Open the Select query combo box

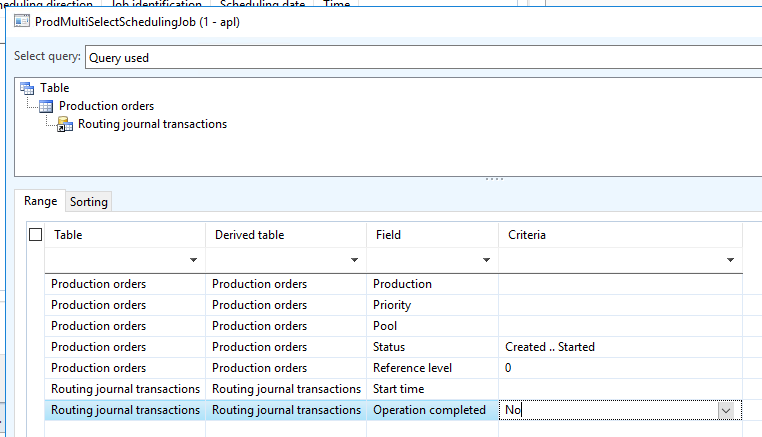tap(423, 57)
